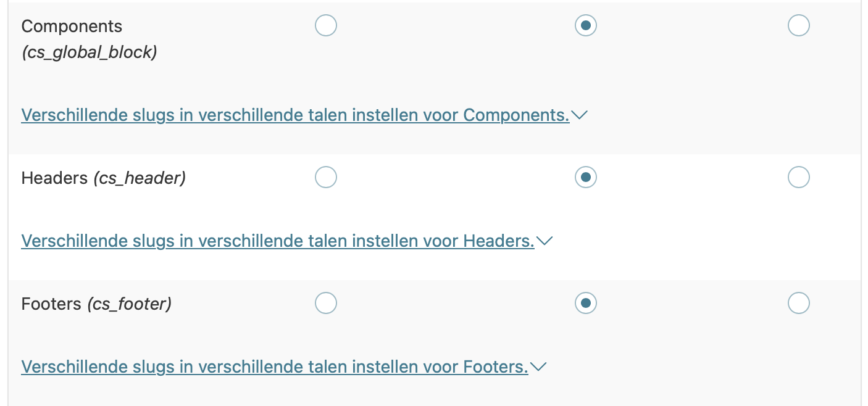
Task: Click the selected middle radio for Footers
Action: 585,304
